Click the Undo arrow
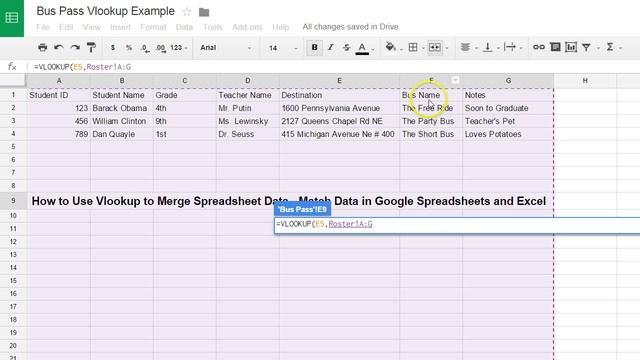 [59, 47]
